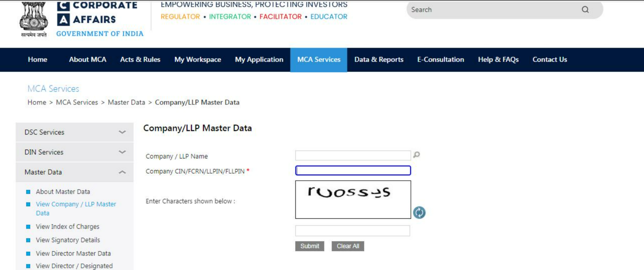Open the Data & Reports menu

tap(378, 59)
